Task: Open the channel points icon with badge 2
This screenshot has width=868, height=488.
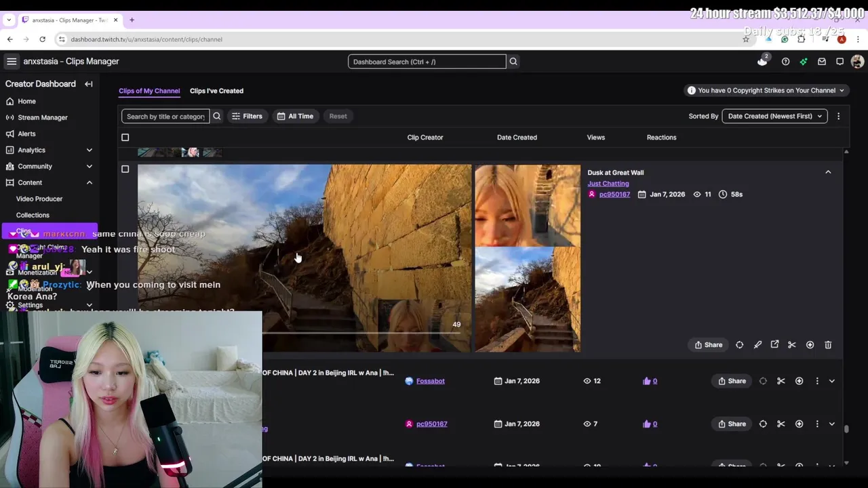Action: point(763,61)
